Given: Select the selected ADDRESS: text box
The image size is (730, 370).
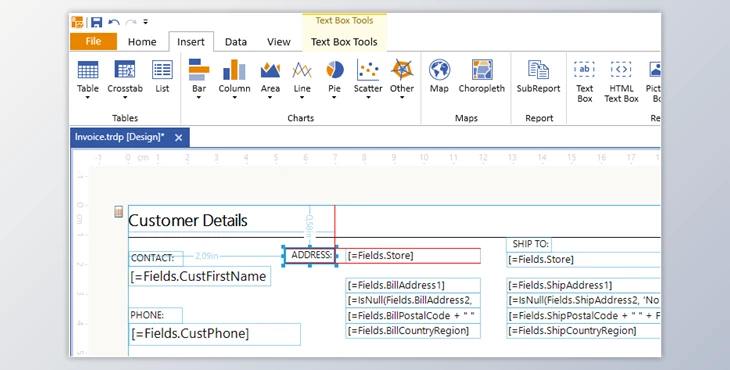Looking at the screenshot, I should tap(311, 255).
